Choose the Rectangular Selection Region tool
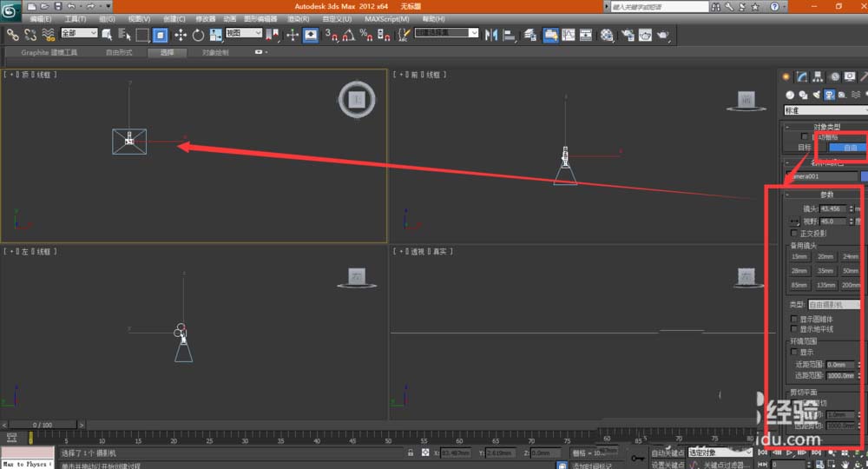This screenshot has width=868, height=469. click(142, 35)
